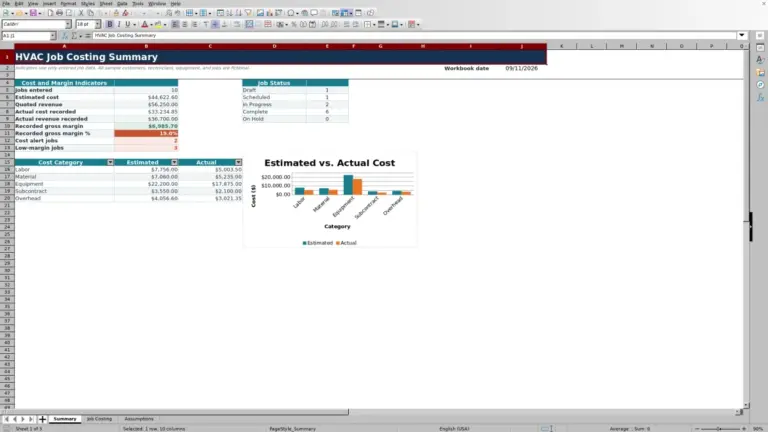
Task: Switch to Assumptions sheet tab
Action: click(139, 419)
